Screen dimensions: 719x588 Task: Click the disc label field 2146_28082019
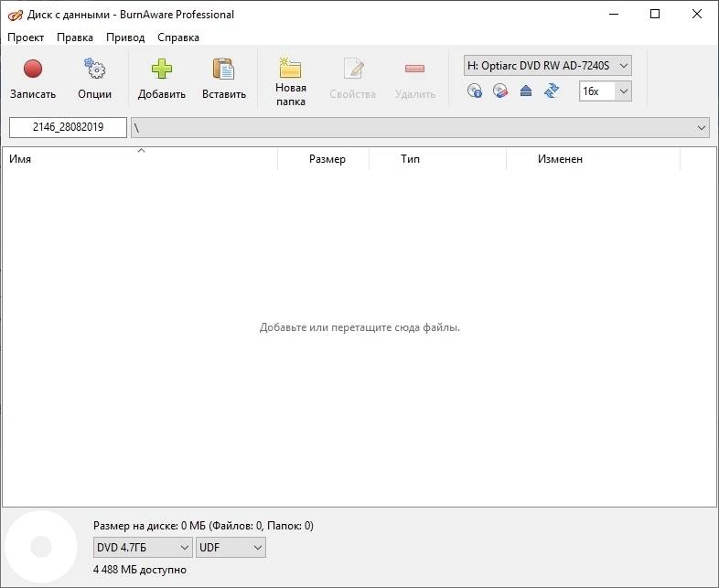pyautogui.click(x=68, y=127)
